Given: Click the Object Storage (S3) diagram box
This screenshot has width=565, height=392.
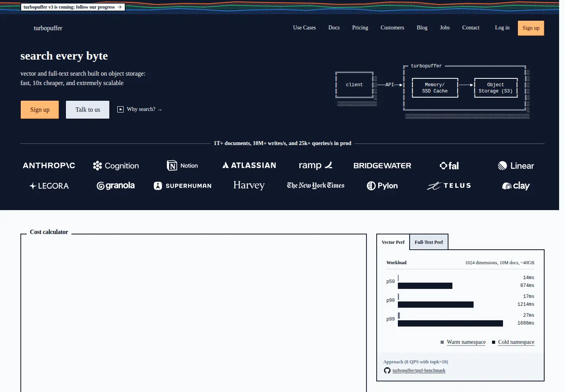Looking at the screenshot, I should 496,88.
